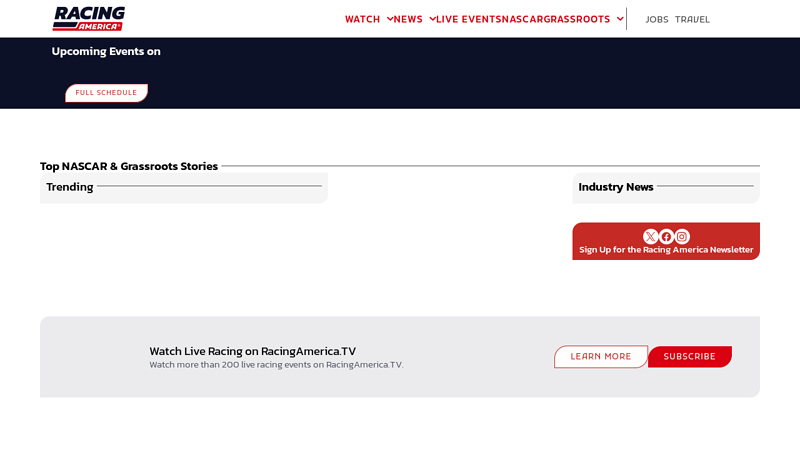Image resolution: width=800 pixels, height=450 pixels.
Task: Open the TRAVEL link
Action: coord(692,19)
